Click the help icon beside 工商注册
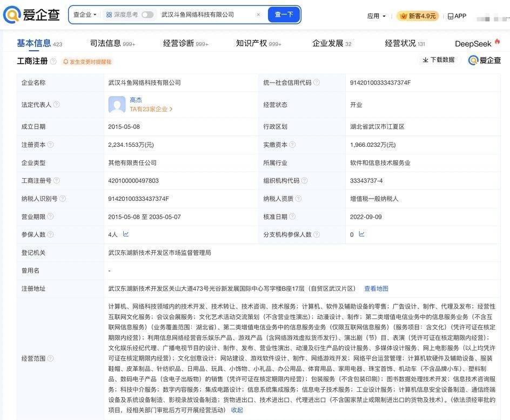 pyautogui.click(x=53, y=61)
